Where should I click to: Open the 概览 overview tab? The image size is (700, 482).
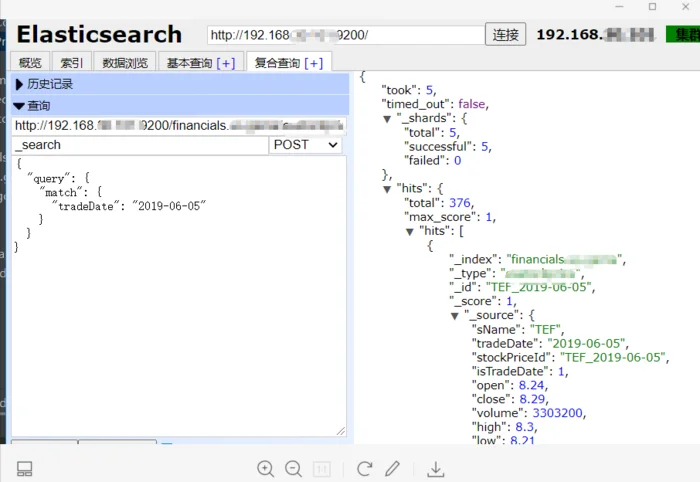[x=30, y=62]
